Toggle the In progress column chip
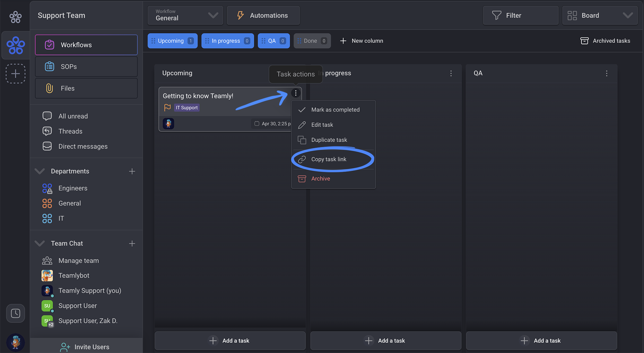This screenshot has height=353, width=644. [228, 41]
